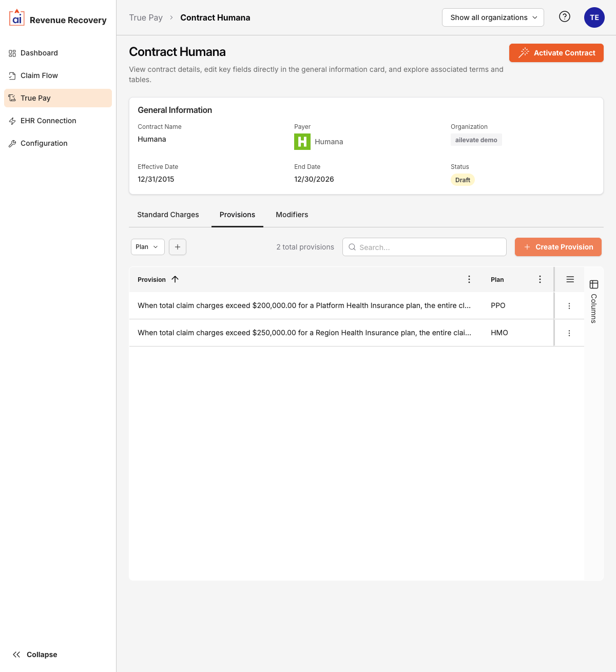616x672 pixels.
Task: Select the Claim Flow sidebar icon
Action: [x=12, y=75]
